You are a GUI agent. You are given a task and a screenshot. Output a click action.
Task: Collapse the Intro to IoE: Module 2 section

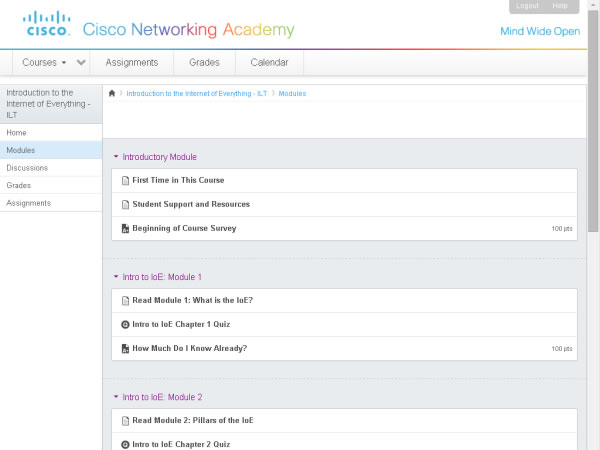point(116,397)
